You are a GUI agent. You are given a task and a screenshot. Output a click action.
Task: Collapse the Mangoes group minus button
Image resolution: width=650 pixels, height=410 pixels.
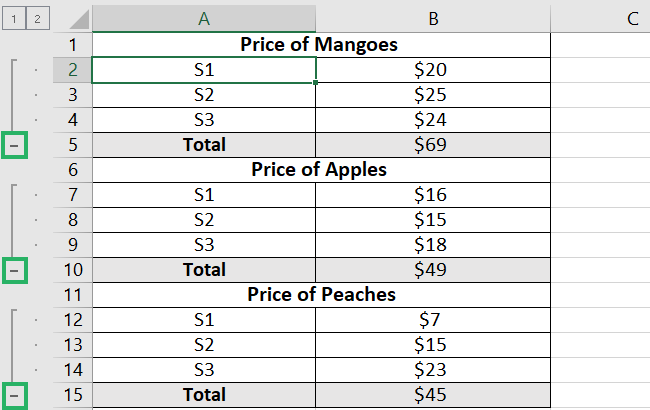14,146
